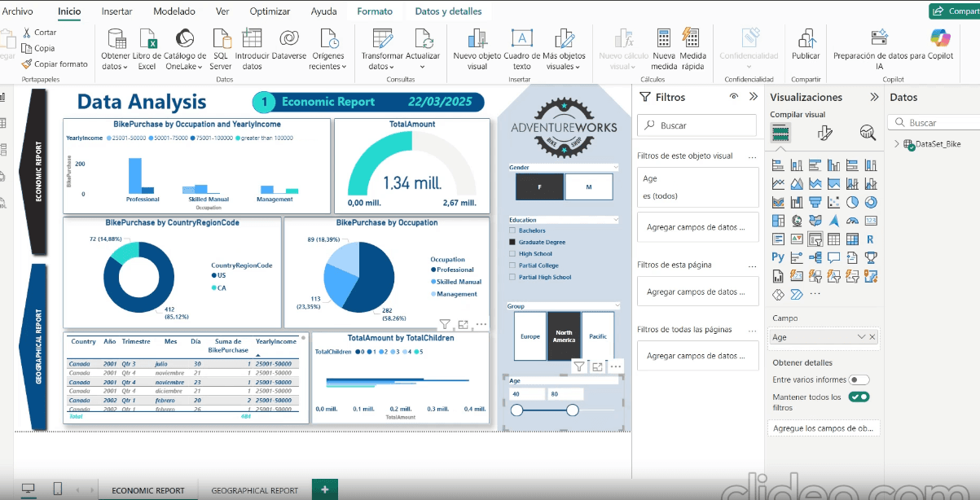Select the donut chart visual icon
This screenshot has height=500, width=980.
(870, 202)
